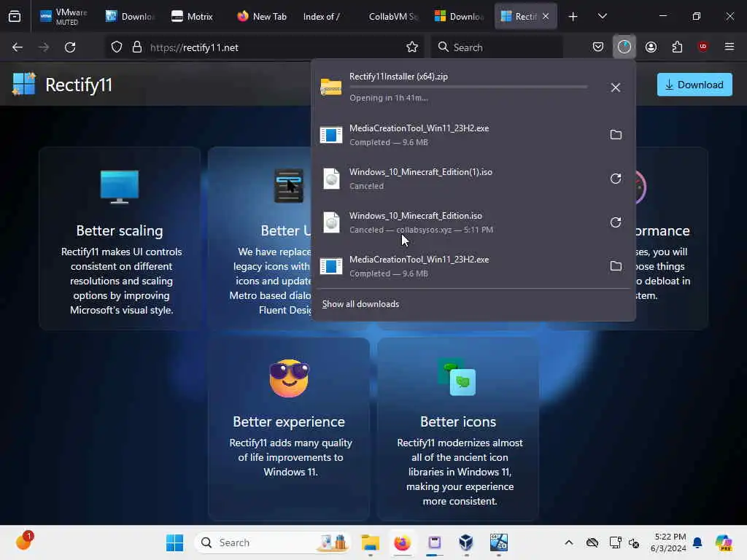Toggle the downloads panel toolbar button
Viewport: 747px width, 560px height.
tap(624, 47)
